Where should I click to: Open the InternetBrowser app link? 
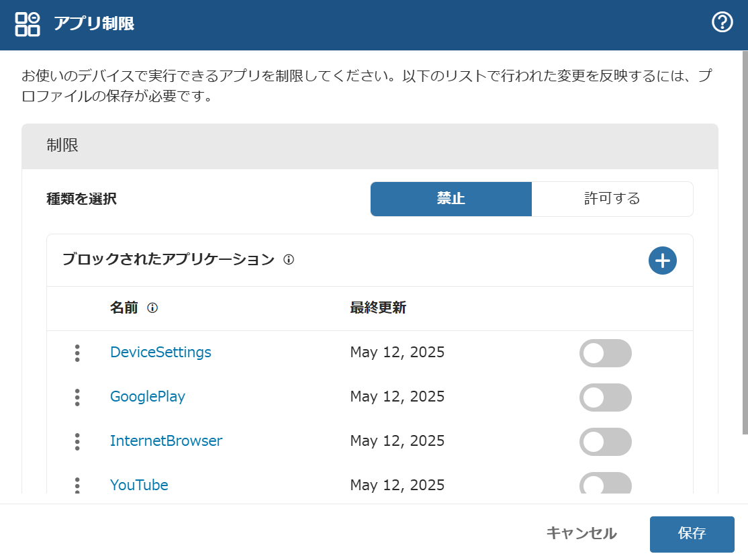(166, 440)
